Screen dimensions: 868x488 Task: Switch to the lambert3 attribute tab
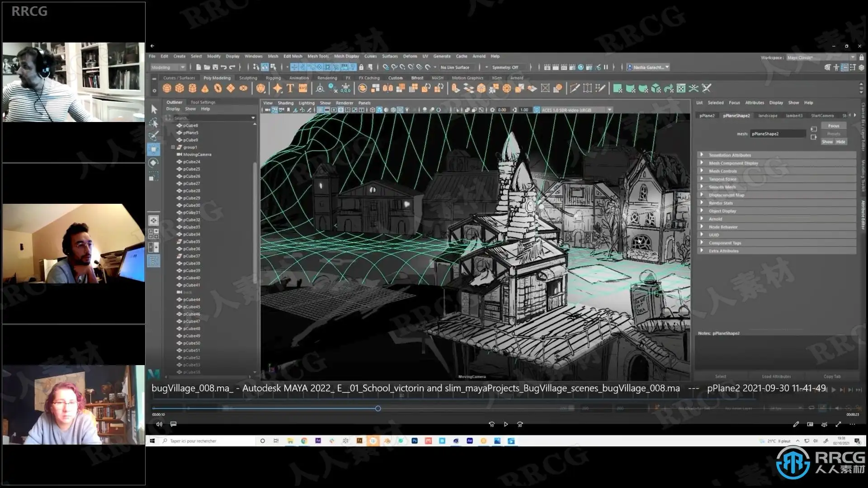[793, 116]
